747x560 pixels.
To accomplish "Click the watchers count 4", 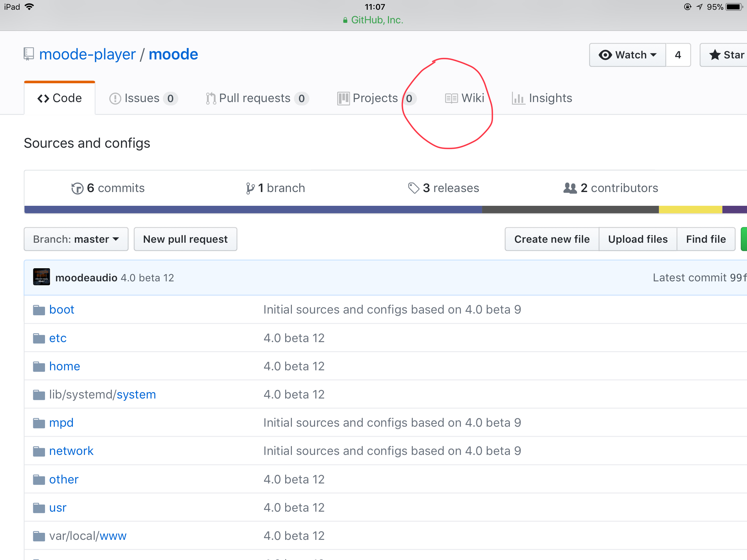I will pyautogui.click(x=678, y=55).
